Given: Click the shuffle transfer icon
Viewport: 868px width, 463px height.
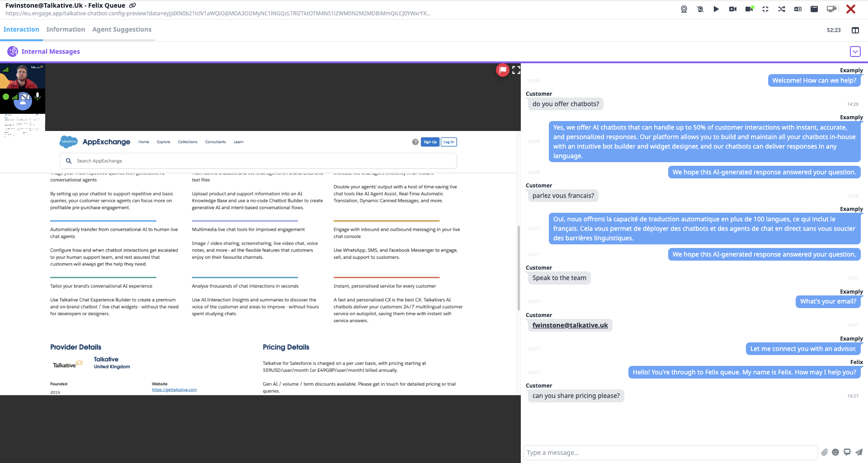Looking at the screenshot, I should click(x=782, y=9).
